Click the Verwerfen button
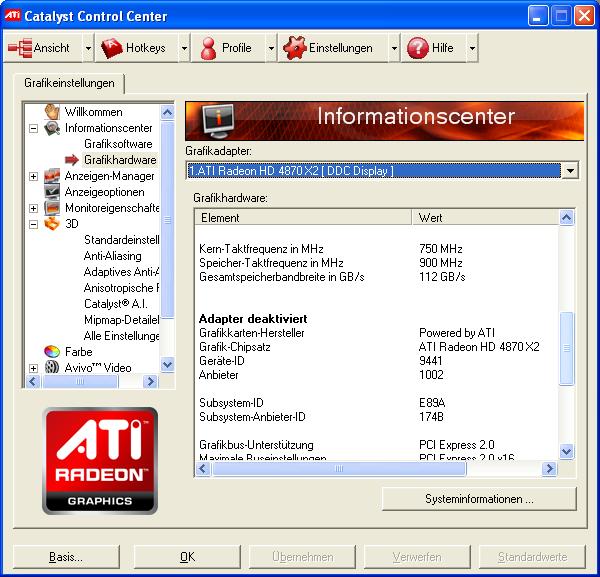The image size is (600, 577). coord(417,557)
